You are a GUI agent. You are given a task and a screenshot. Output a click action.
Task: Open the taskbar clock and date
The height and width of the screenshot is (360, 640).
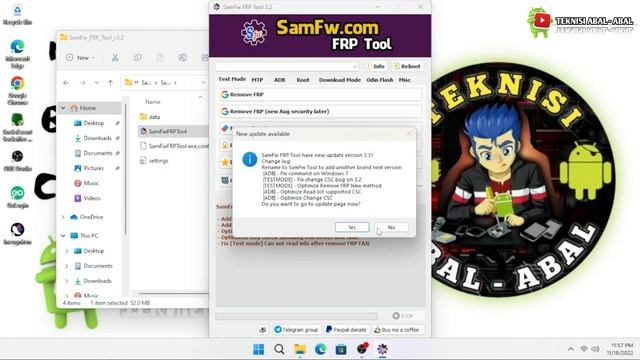tap(620, 349)
